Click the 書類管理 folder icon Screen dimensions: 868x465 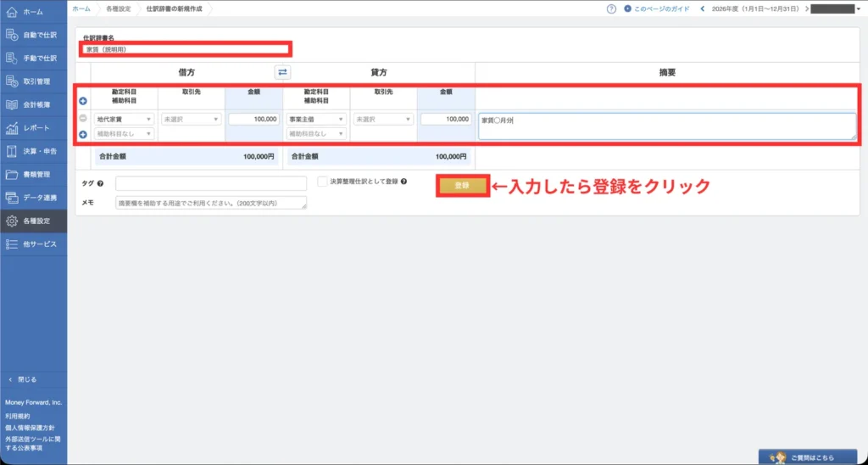point(12,175)
